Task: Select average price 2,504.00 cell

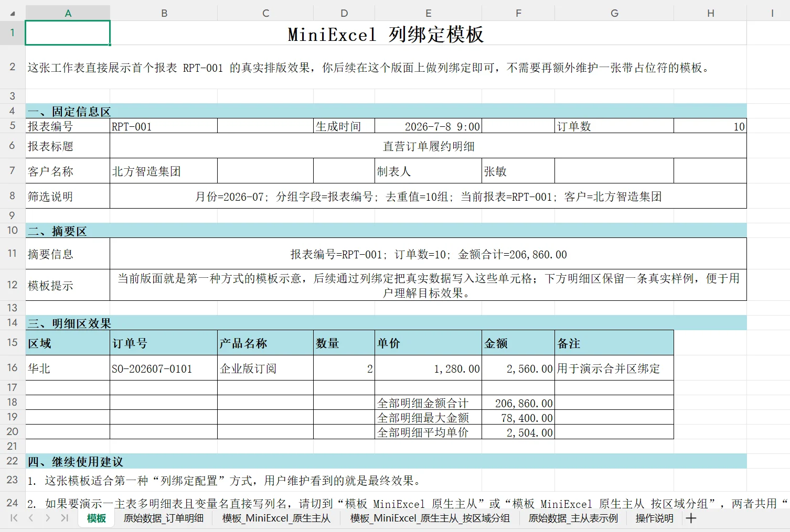Action: 518,432
